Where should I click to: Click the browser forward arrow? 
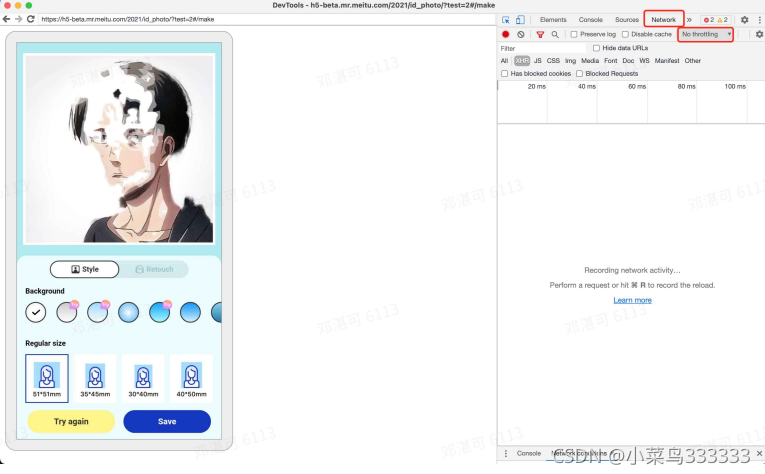point(18,19)
